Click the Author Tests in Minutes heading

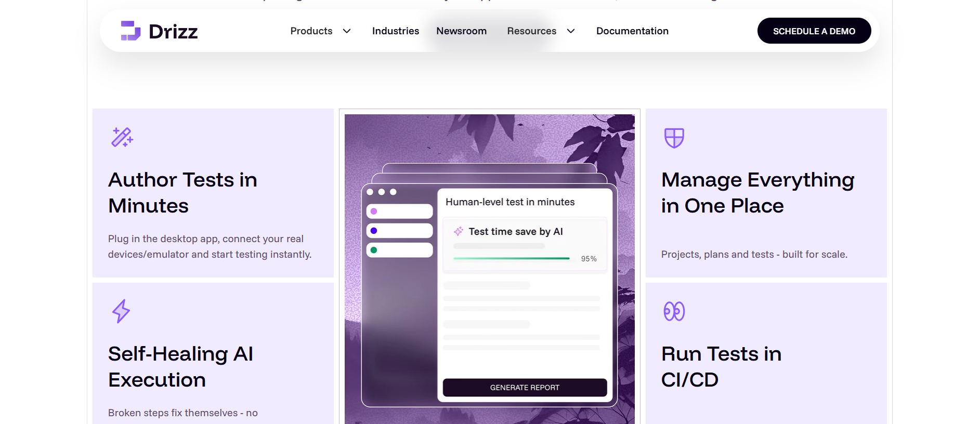tap(182, 193)
